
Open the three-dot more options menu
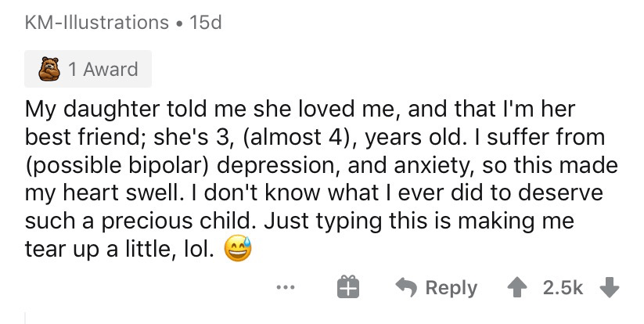tap(286, 287)
